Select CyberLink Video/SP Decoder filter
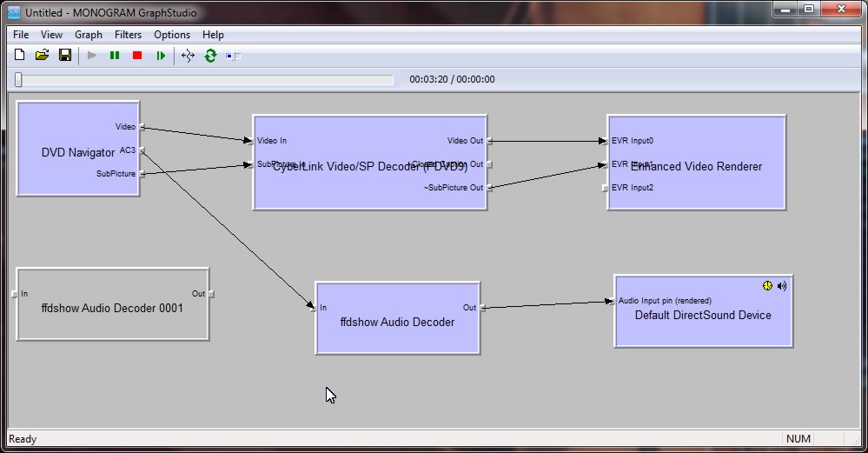This screenshot has height=453, width=868. pyautogui.click(x=370, y=163)
